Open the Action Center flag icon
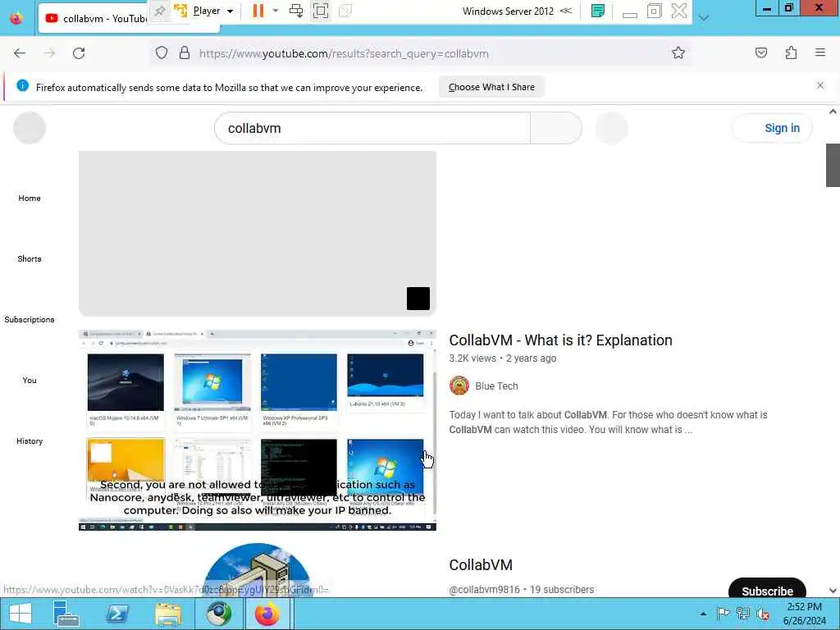The height and width of the screenshot is (630, 840). [x=723, y=614]
